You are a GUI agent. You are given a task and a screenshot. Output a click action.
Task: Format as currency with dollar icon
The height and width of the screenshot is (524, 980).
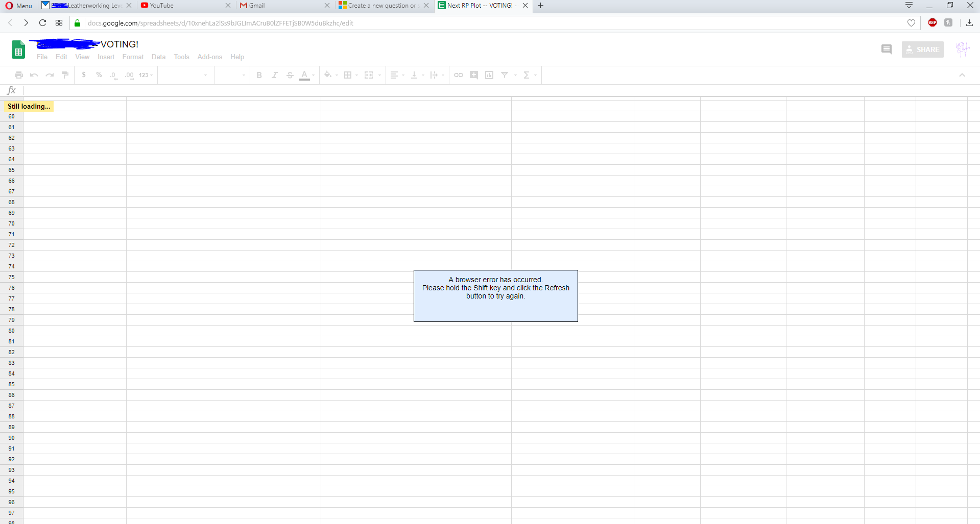(x=84, y=75)
